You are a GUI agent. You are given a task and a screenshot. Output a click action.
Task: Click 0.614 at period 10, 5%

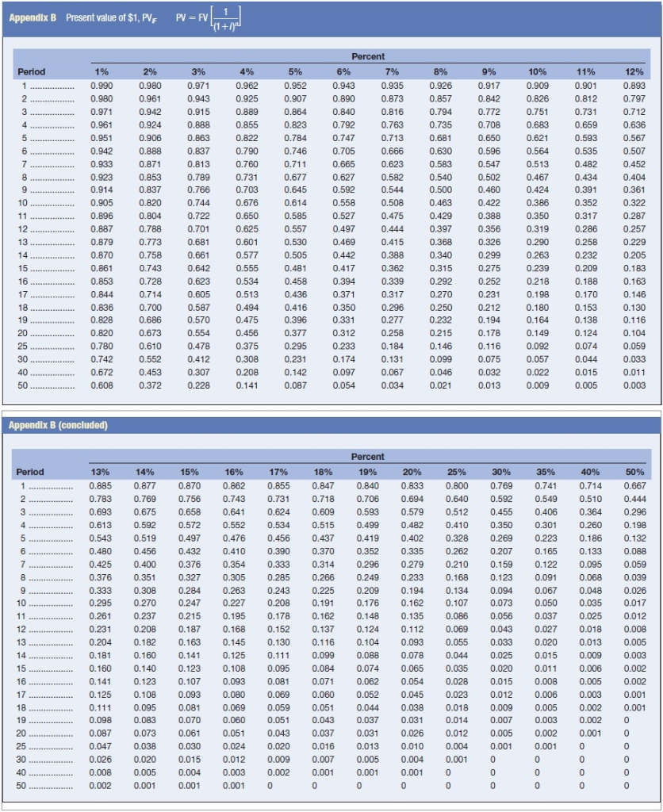pos(295,203)
